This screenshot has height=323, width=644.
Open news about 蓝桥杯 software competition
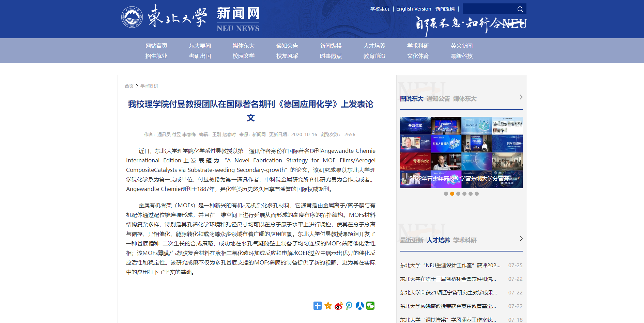(448, 279)
